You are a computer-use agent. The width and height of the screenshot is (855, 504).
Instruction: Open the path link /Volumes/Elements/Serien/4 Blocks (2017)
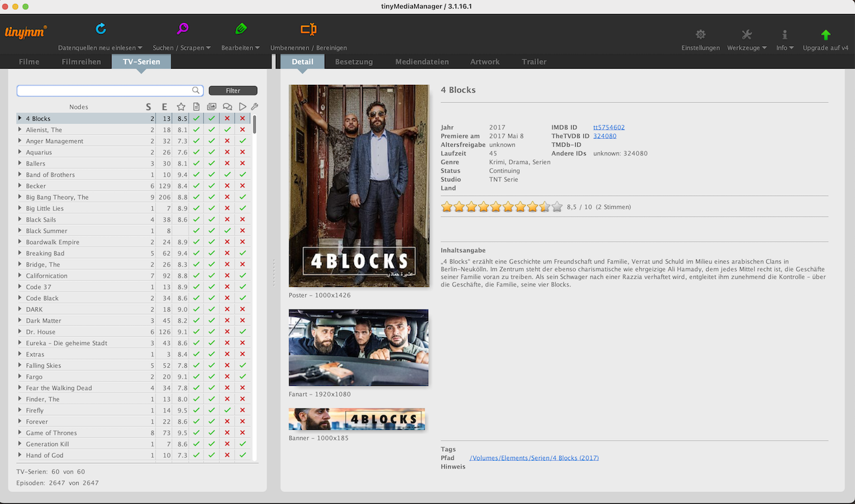[534, 458]
